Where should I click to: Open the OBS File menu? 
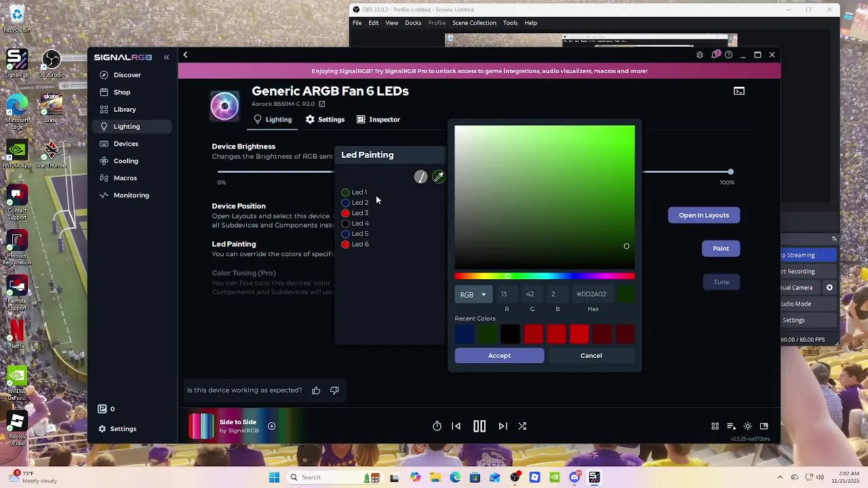click(357, 23)
